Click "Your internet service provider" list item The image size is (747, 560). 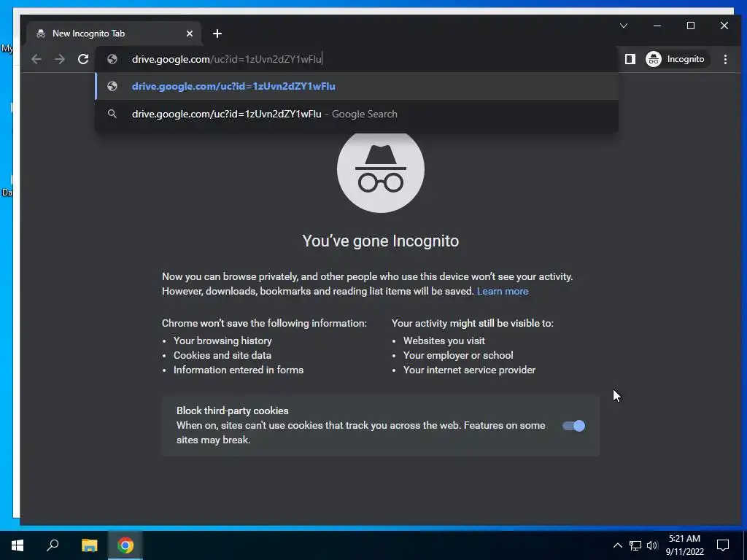point(469,370)
